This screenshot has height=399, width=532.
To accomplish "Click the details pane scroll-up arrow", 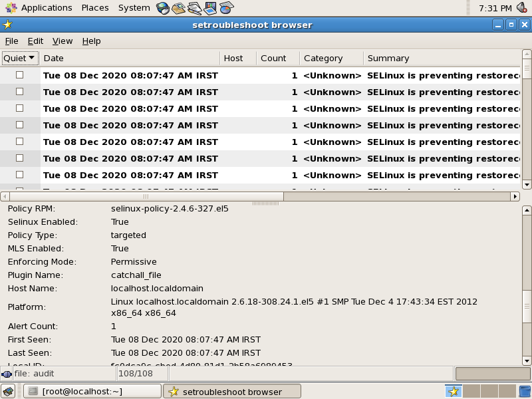I will (527, 210).
